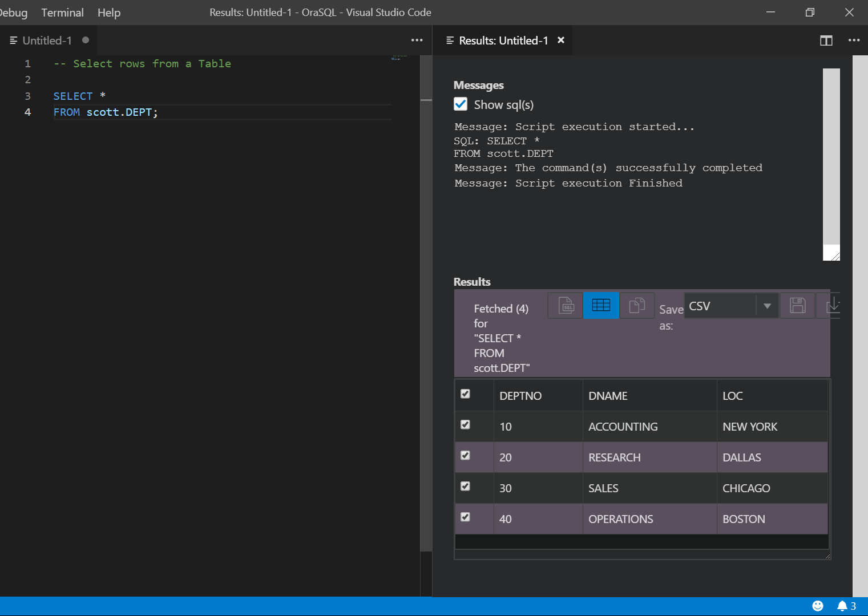
Task: Open the split editor layout icon
Action: 826,40
